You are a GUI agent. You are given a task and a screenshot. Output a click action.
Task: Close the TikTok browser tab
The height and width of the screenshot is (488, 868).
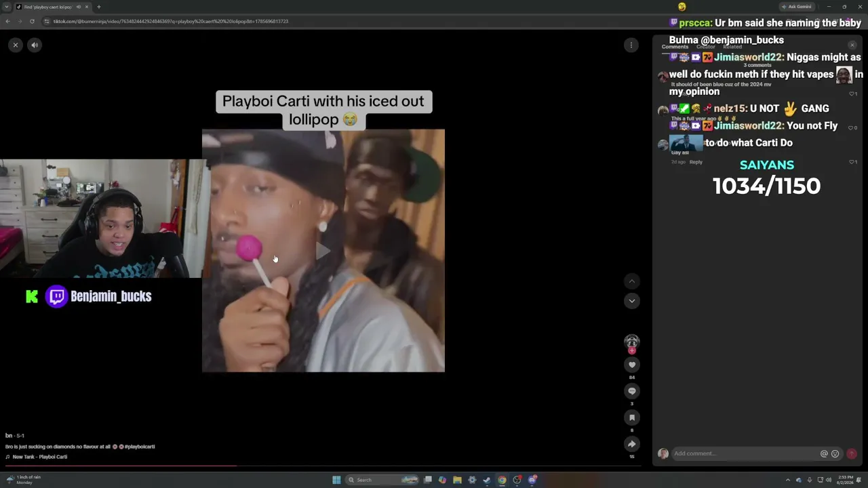tap(87, 7)
